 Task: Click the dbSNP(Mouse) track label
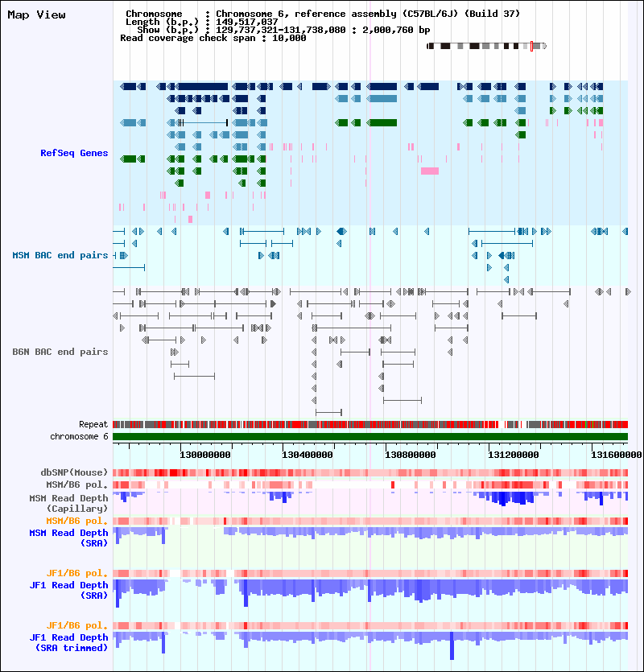(x=74, y=472)
